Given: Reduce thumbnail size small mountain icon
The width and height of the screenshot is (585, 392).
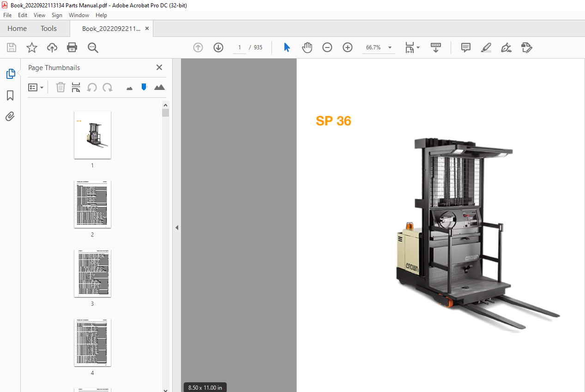Looking at the screenshot, I should 129,88.
